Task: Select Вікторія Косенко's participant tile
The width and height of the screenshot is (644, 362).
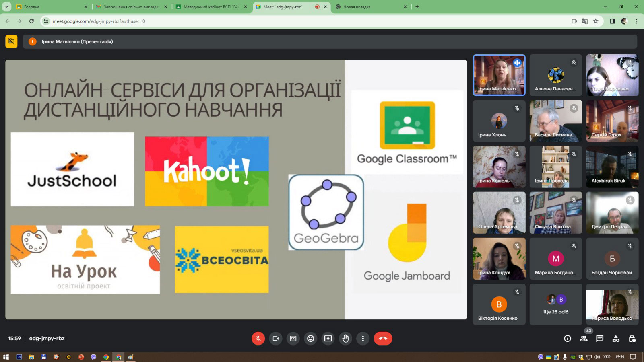Action: click(x=499, y=304)
